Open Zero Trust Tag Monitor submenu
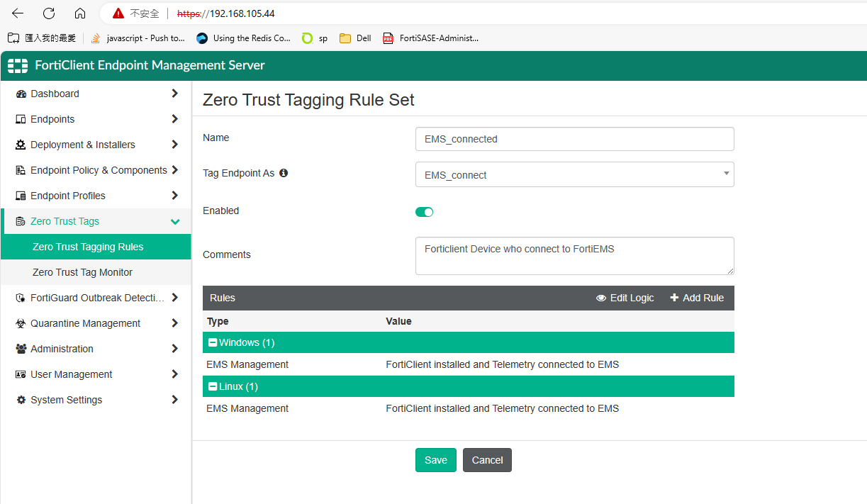Screen dimensions: 867x504 (x=96, y=272)
